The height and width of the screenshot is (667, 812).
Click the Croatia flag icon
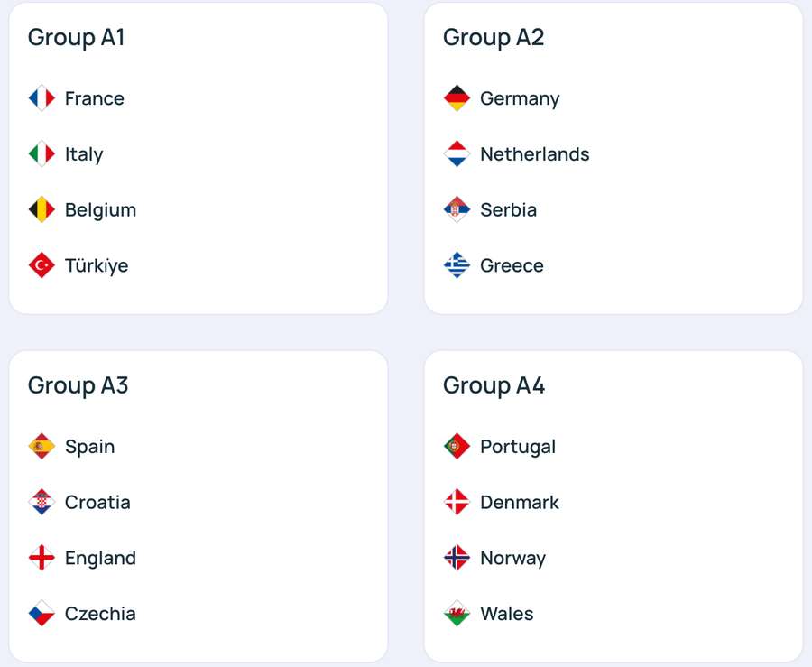42,503
